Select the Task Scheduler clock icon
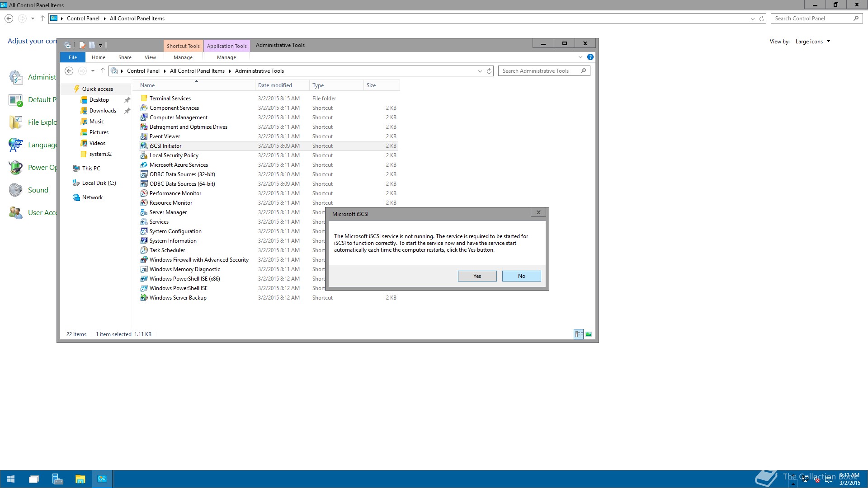Screen dimensions: 868x488 pyautogui.click(x=144, y=250)
